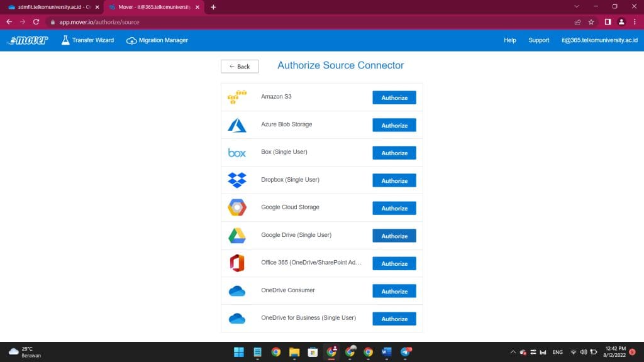
Task: Open Microsoft Store from taskbar
Action: (x=313, y=352)
